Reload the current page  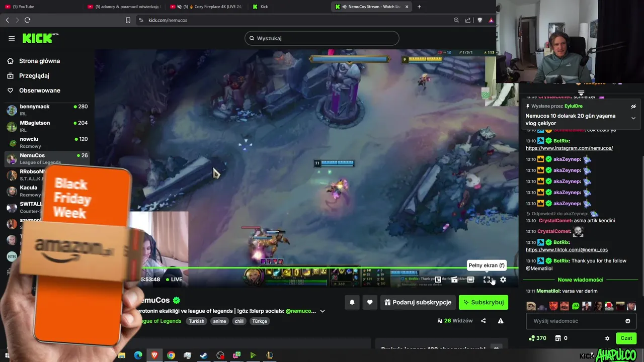27,20
